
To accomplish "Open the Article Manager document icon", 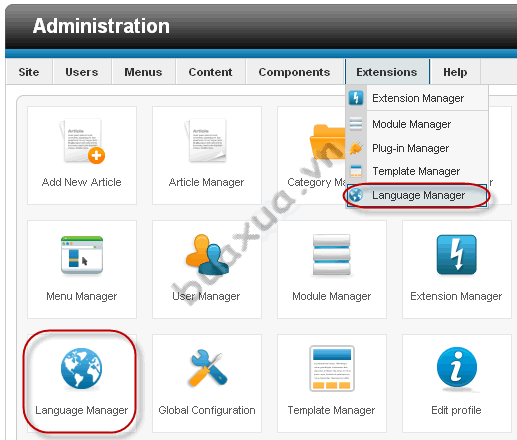I will (x=206, y=140).
